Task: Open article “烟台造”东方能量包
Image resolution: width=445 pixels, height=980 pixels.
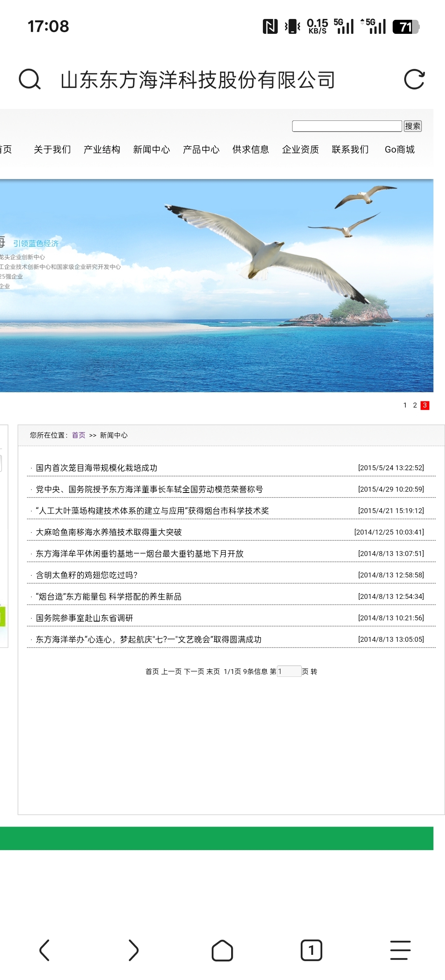Action: [x=109, y=596]
